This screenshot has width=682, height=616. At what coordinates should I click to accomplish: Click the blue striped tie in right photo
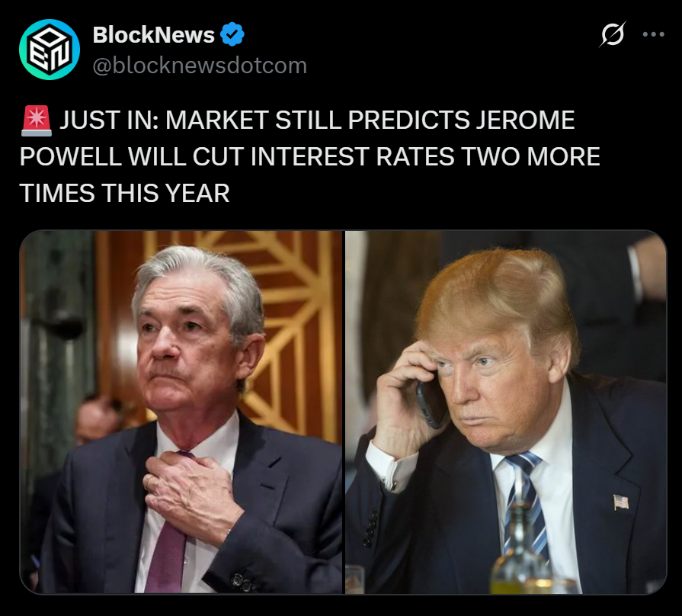click(x=527, y=500)
